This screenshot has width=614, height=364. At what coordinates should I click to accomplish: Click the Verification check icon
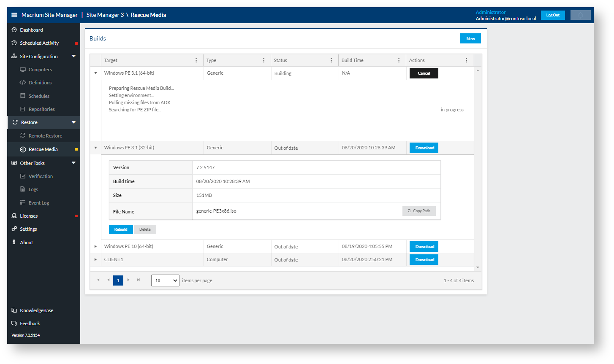click(x=23, y=176)
